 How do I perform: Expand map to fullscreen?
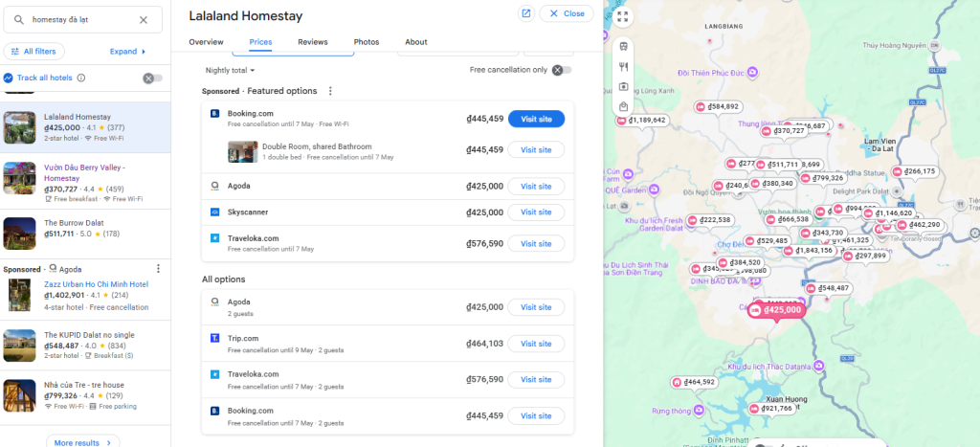pos(622,17)
